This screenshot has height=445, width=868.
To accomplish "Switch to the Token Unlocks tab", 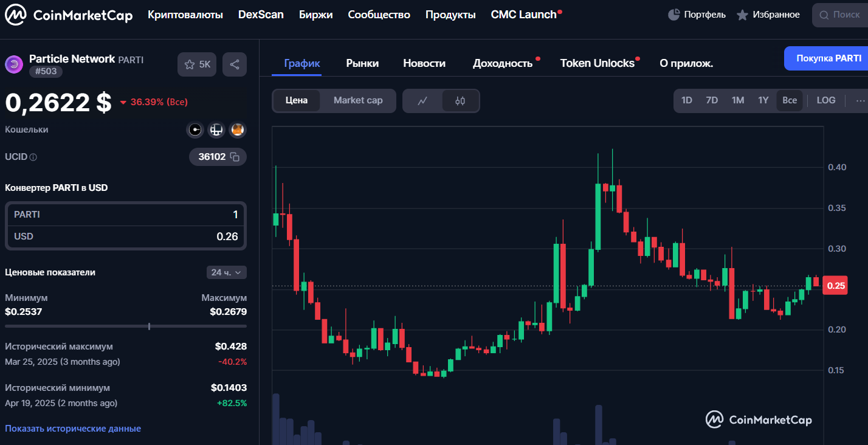I will point(598,63).
